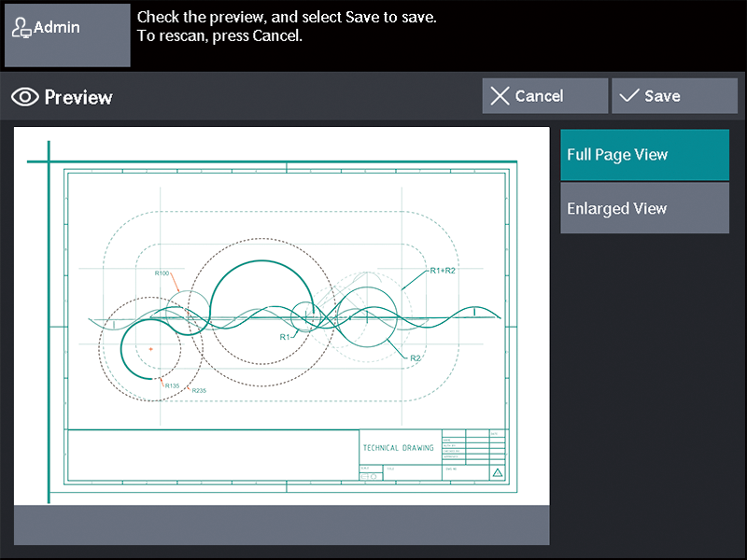The height and width of the screenshot is (560, 747).
Task: Click the R235 annotation in the preview
Action: coord(199,390)
